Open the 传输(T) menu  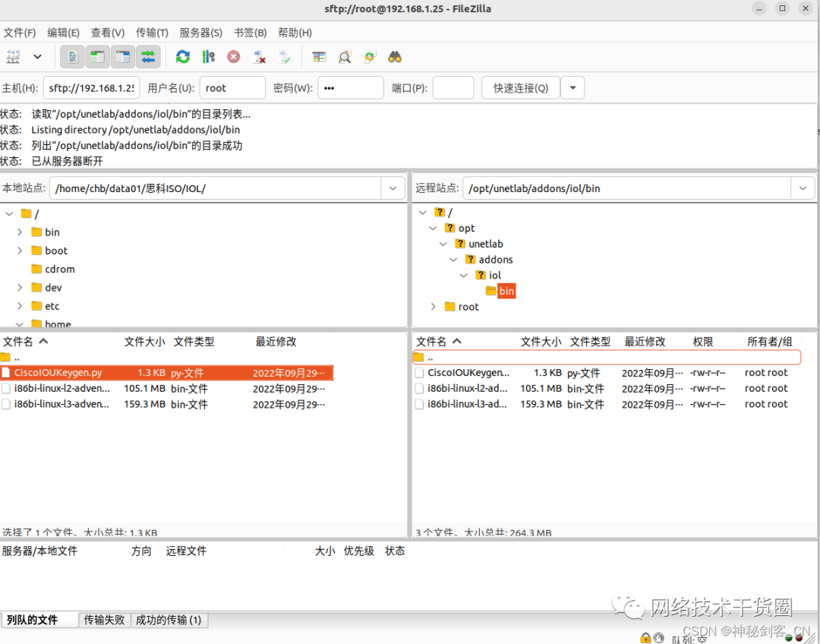151,33
